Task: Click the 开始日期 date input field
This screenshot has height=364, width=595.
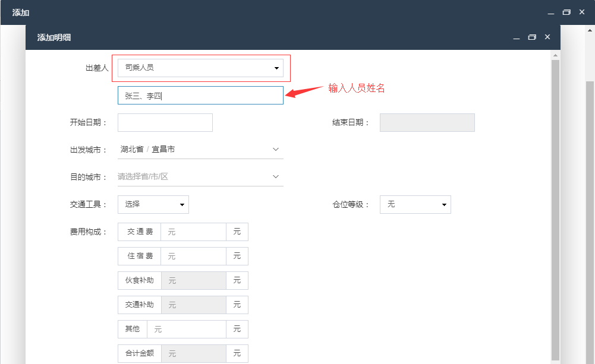Action: (x=165, y=122)
